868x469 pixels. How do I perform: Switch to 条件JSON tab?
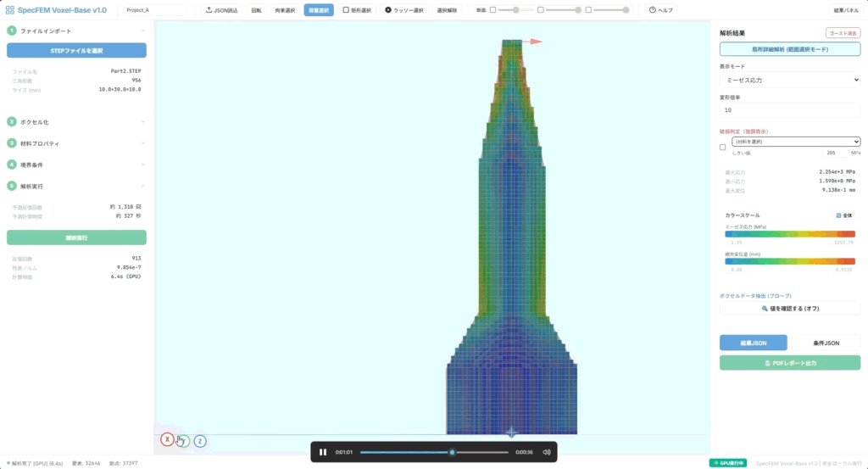point(826,343)
